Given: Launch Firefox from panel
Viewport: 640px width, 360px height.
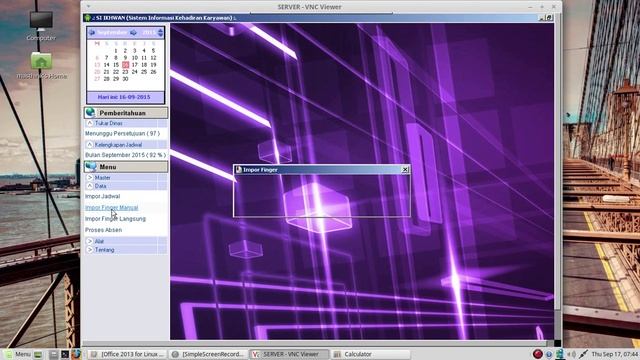Looking at the screenshot, I should pyautogui.click(x=76, y=354).
